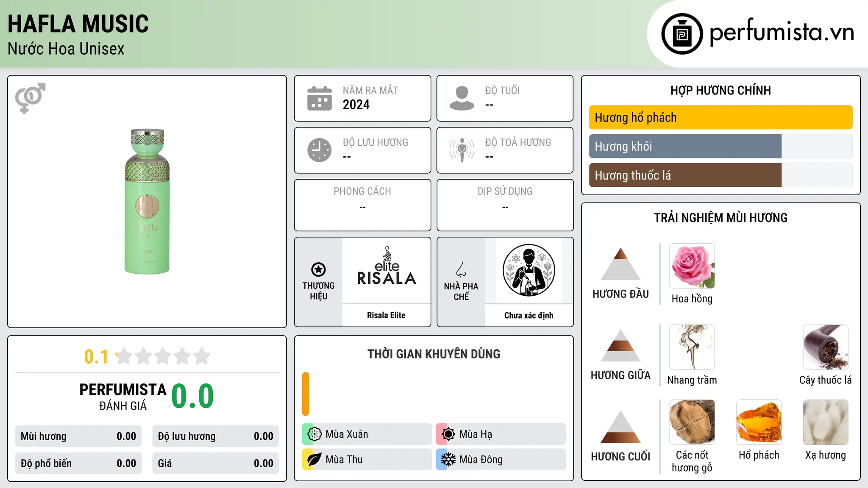Select the Các nốt hương gỗ image
The width and height of the screenshot is (868, 488).
pos(692,422)
